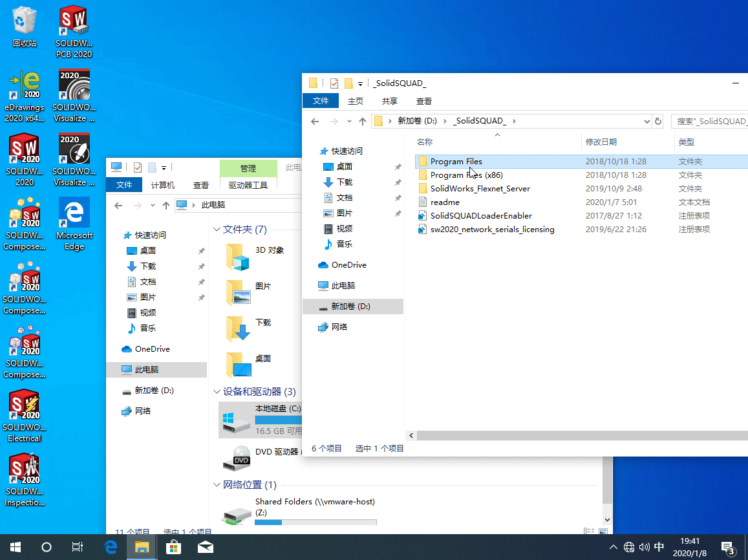Open 下载 folder in 此电脑 main pane

pyautogui.click(x=249, y=328)
